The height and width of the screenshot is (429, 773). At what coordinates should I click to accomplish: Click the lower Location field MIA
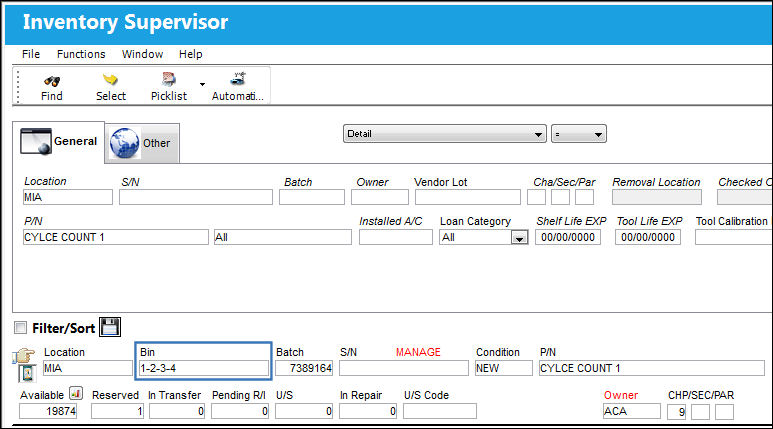[88, 368]
